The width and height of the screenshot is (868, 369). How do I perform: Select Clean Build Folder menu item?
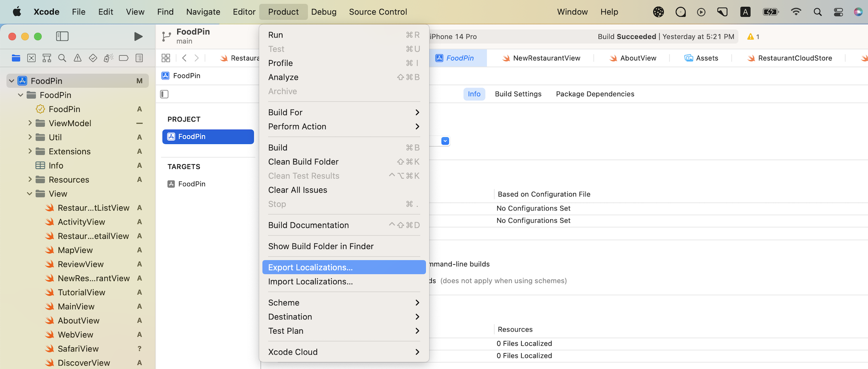click(303, 162)
